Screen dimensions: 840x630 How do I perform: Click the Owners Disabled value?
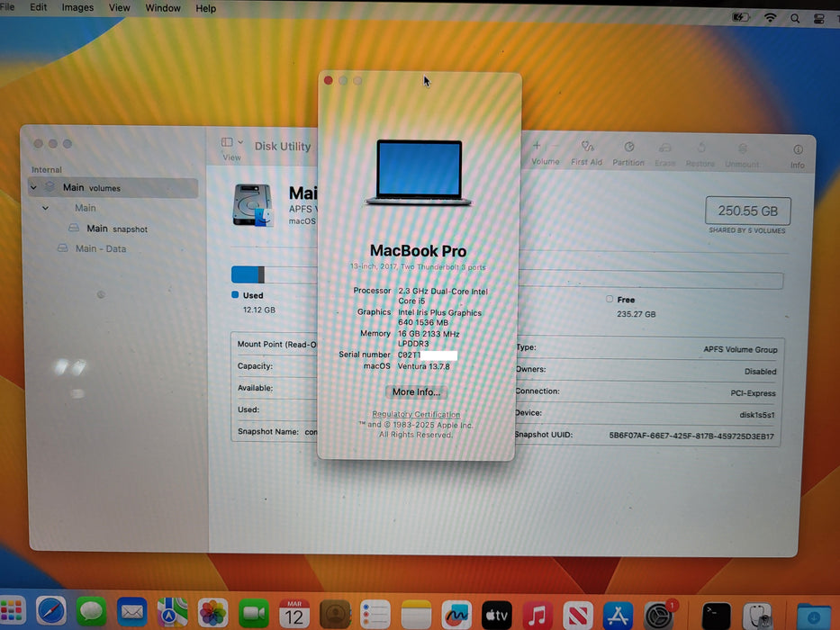point(760,371)
